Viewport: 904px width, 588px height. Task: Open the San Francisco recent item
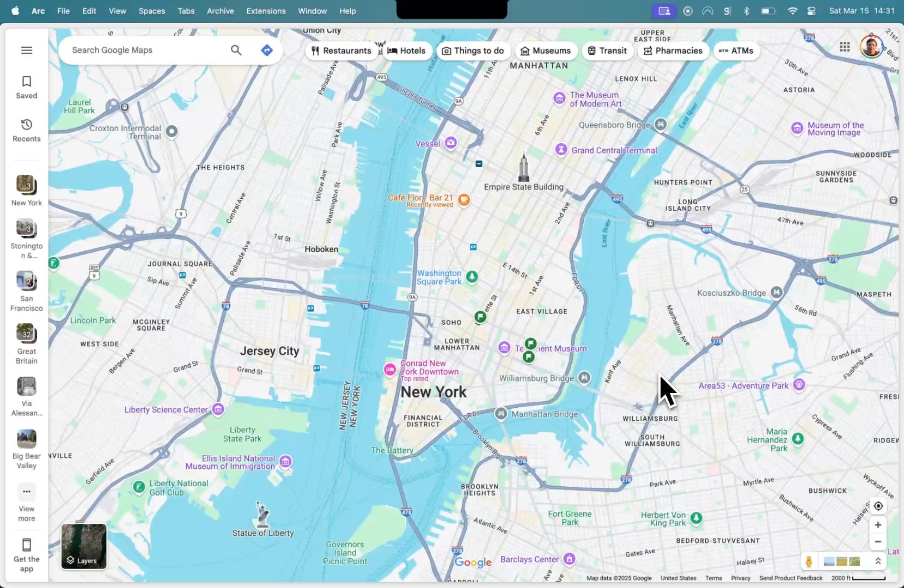pos(27,291)
